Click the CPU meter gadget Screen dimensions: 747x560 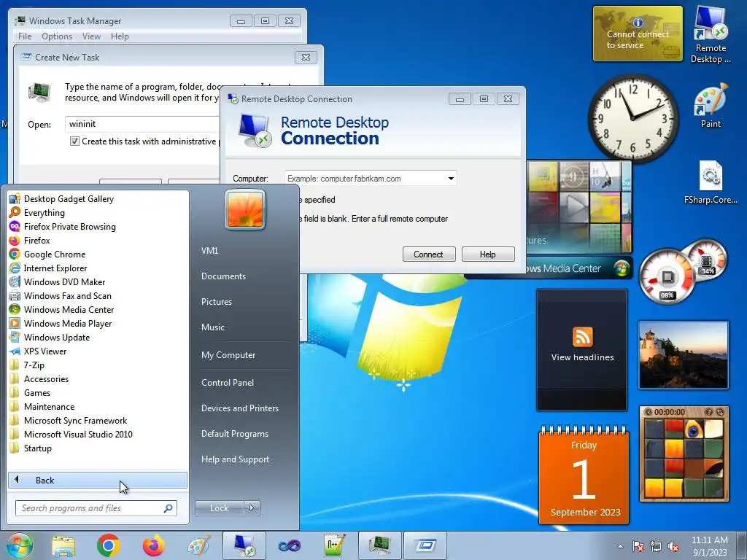tap(667, 277)
